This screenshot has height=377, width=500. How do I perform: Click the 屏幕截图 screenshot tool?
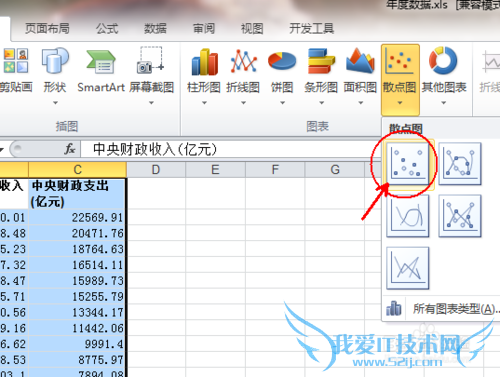[x=151, y=76]
